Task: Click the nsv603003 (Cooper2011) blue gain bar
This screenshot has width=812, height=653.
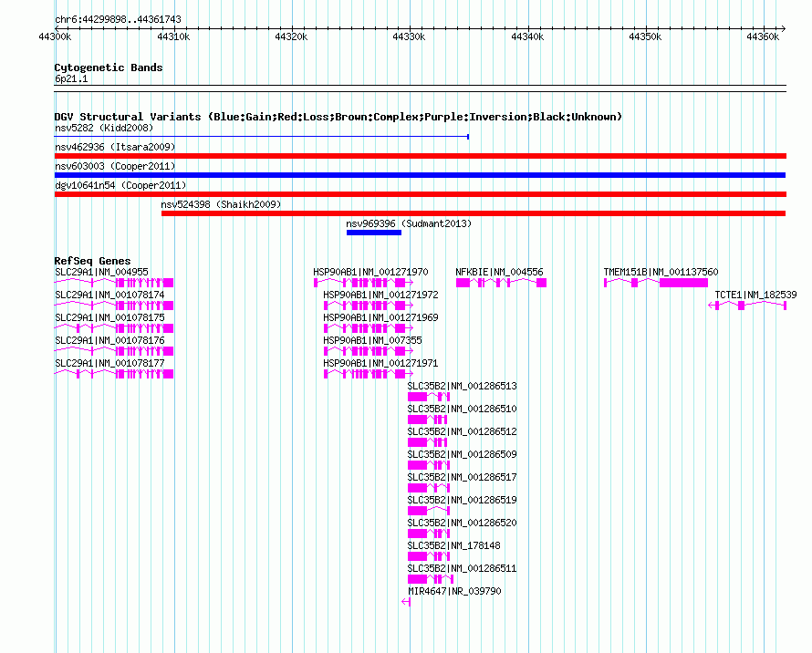Action: coord(420,175)
